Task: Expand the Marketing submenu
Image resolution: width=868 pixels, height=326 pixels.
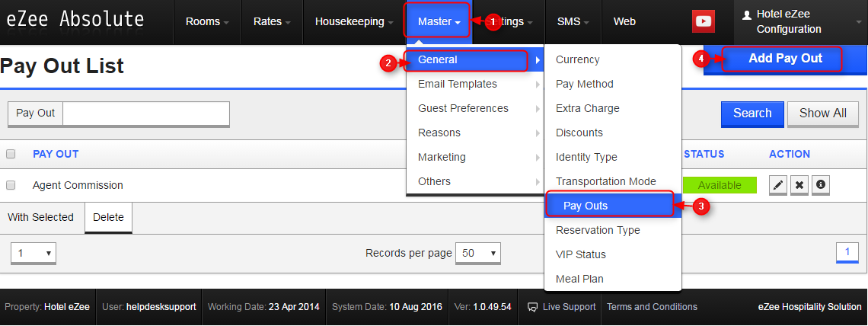Action: tap(475, 157)
